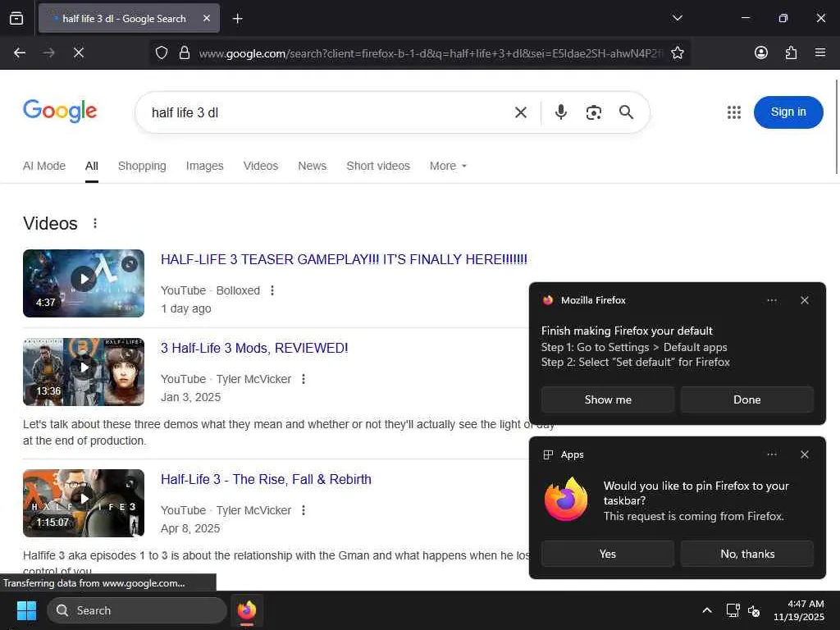840x630 pixels.
Task: Click No, thanks on pin request
Action: 746,554
